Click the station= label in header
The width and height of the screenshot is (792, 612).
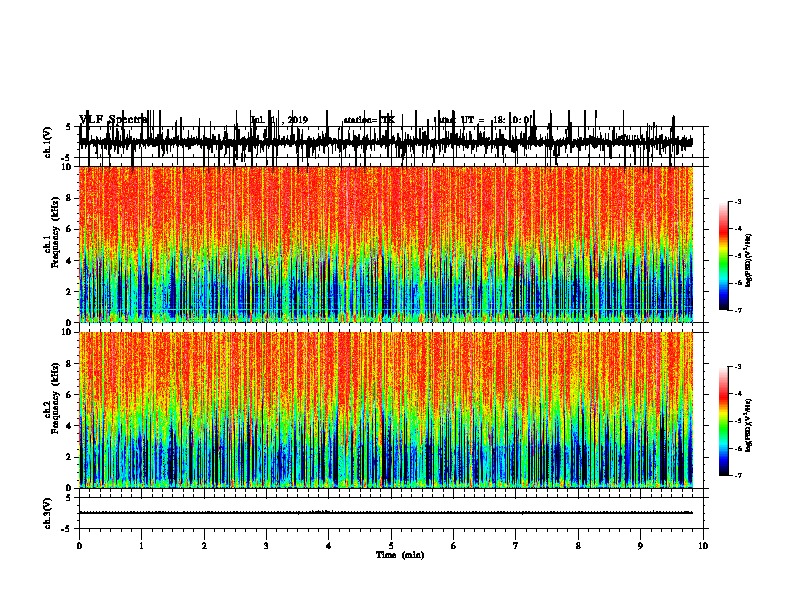pyautogui.click(x=369, y=120)
